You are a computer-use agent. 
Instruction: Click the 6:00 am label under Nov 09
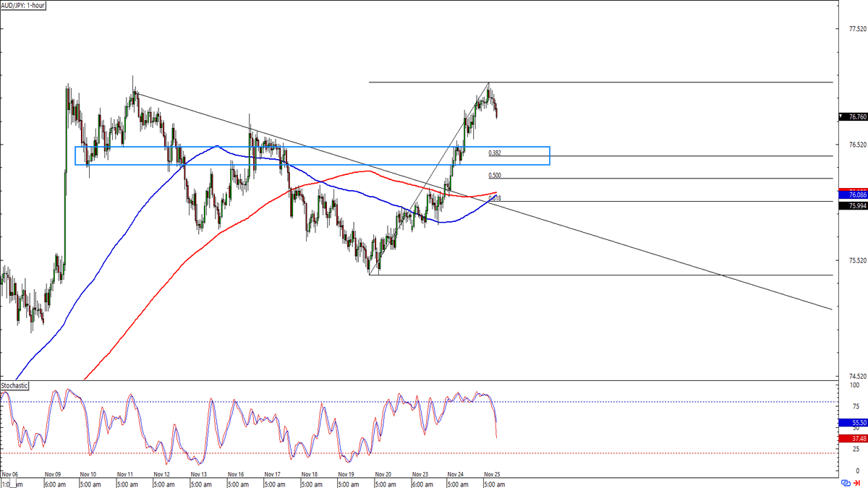click(x=55, y=484)
